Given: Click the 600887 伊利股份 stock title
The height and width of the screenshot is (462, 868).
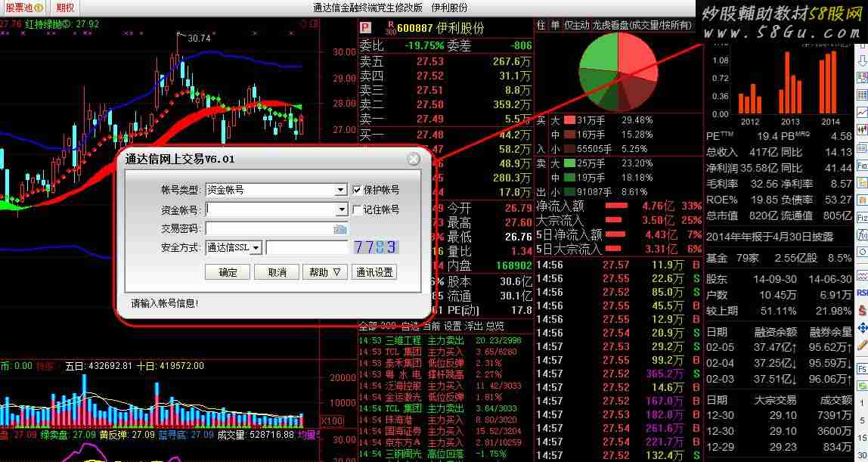Looking at the screenshot, I should tap(441, 28).
